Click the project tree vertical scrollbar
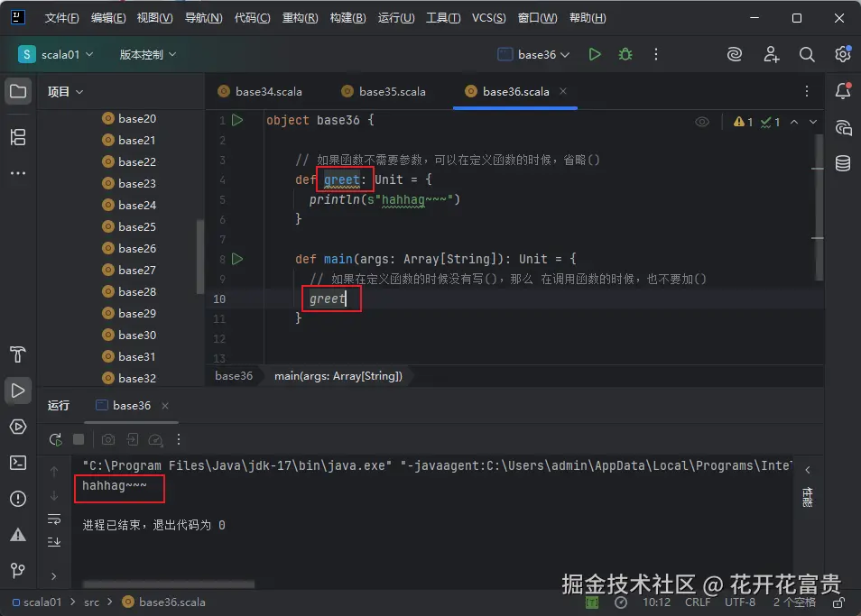Screen dimensions: 861x616 coord(199,257)
